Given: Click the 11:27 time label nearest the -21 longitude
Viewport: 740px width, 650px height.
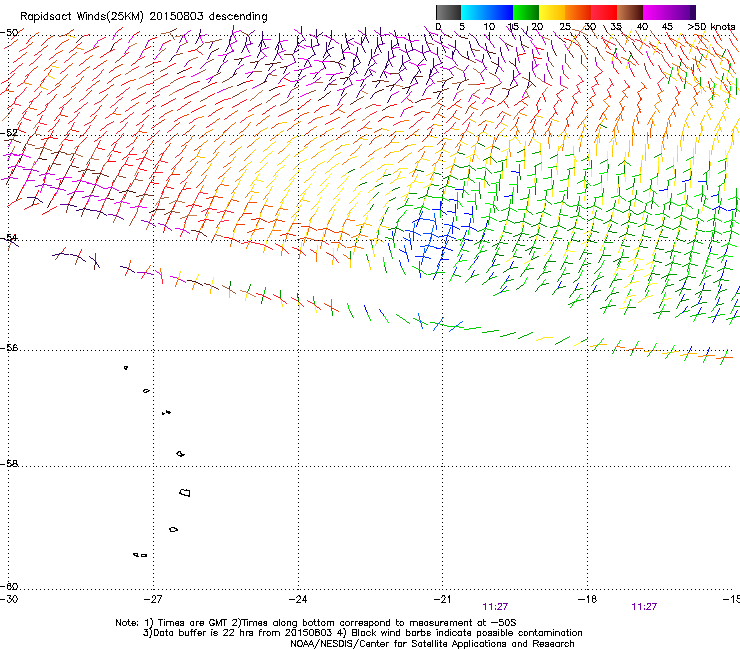Looking at the screenshot, I should (x=495, y=607).
